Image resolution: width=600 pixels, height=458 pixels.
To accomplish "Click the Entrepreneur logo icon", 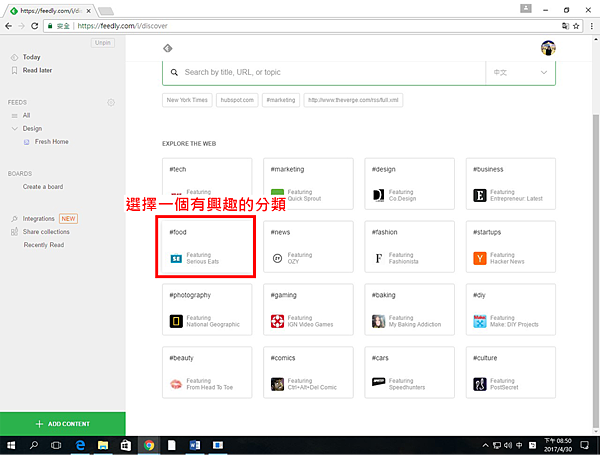I will click(479, 195).
